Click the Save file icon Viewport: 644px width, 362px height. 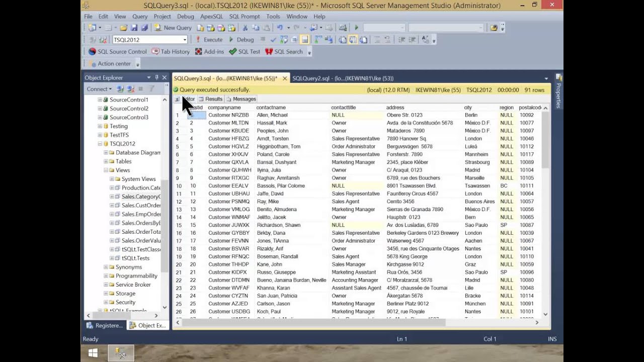[x=134, y=28]
